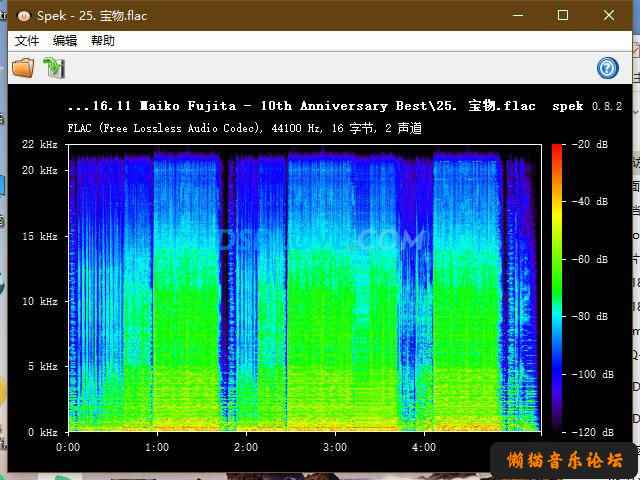Open a file with the folder icon

(x=23, y=67)
